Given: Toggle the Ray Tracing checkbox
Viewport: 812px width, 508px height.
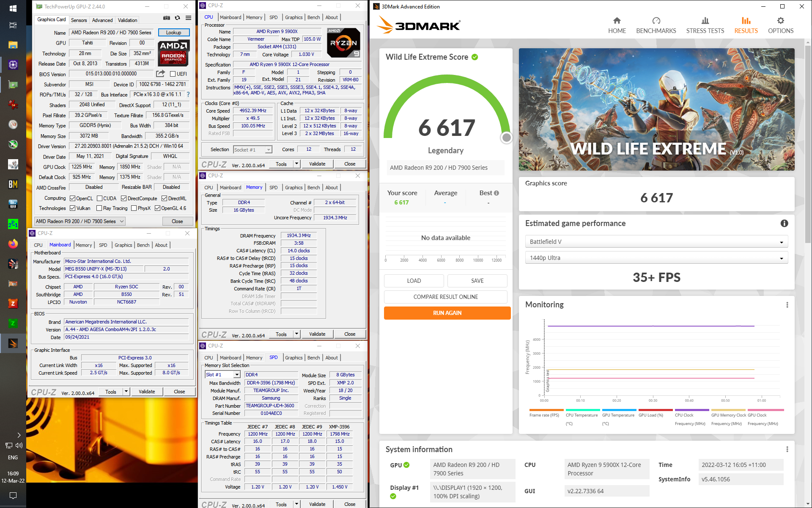Looking at the screenshot, I should [99, 208].
